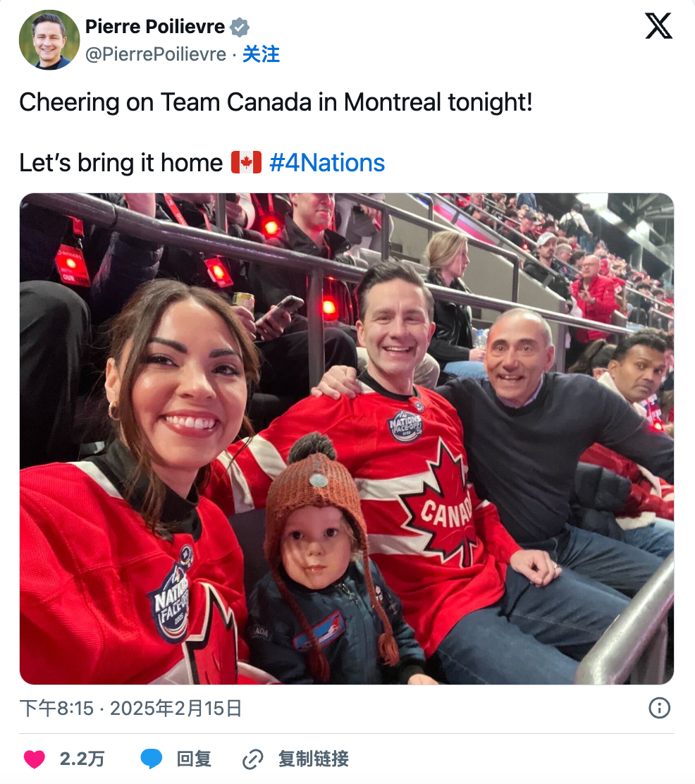
Task: Click the X logo icon
Action: click(658, 27)
